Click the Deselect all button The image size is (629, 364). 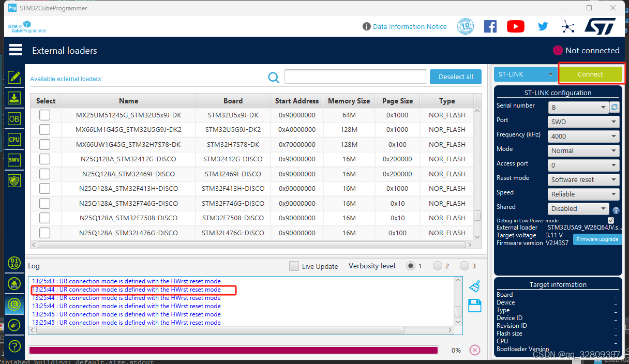(x=456, y=77)
